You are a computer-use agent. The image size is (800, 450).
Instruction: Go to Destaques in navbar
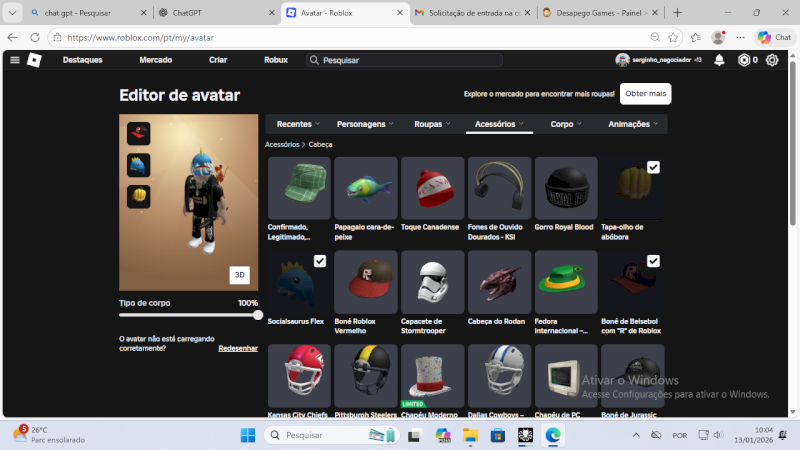point(82,60)
